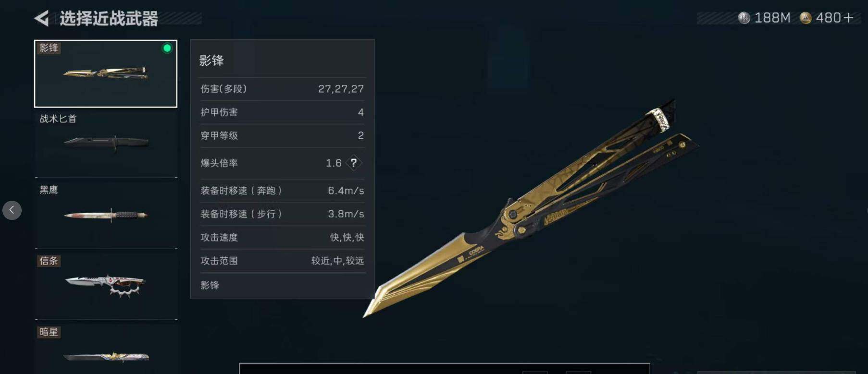The image size is (868, 374).
Task: Add gold currency using the plus sign
Action: click(x=849, y=18)
